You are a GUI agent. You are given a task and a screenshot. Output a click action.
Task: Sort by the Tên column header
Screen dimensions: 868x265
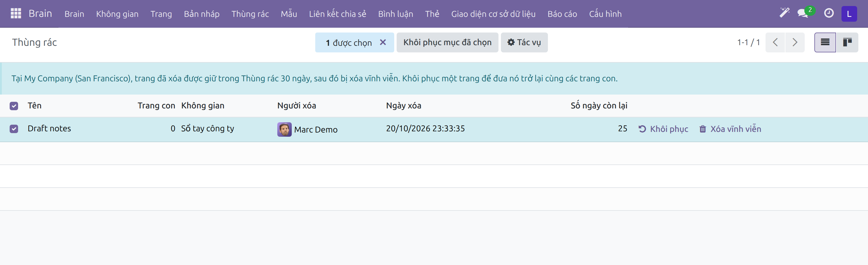(x=34, y=106)
